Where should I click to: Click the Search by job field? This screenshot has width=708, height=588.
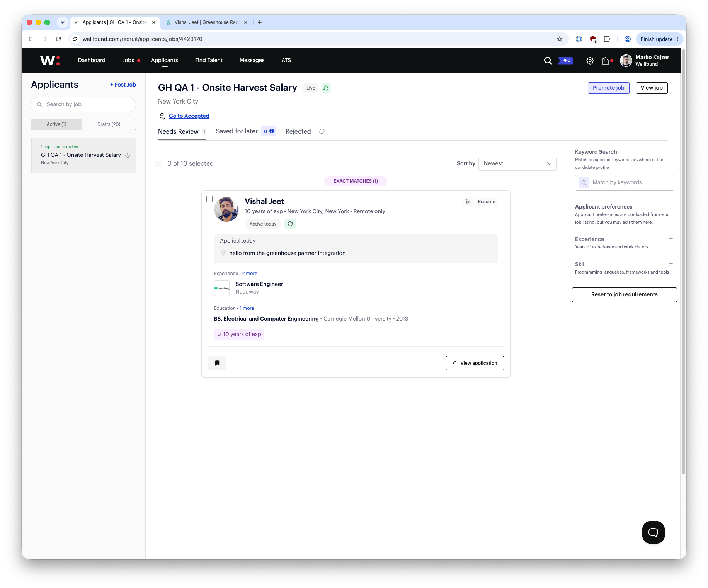click(x=83, y=105)
